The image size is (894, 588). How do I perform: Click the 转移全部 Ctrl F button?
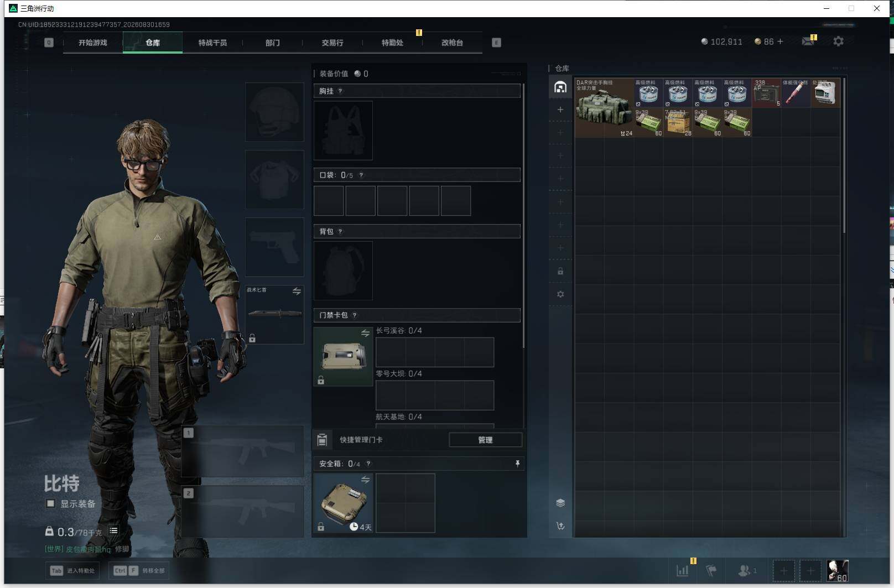pyautogui.click(x=139, y=571)
